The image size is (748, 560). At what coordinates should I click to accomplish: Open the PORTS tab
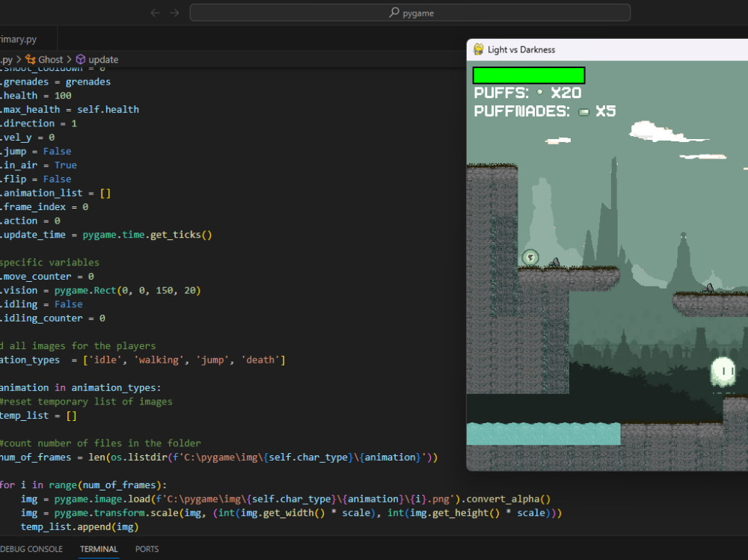point(147,549)
